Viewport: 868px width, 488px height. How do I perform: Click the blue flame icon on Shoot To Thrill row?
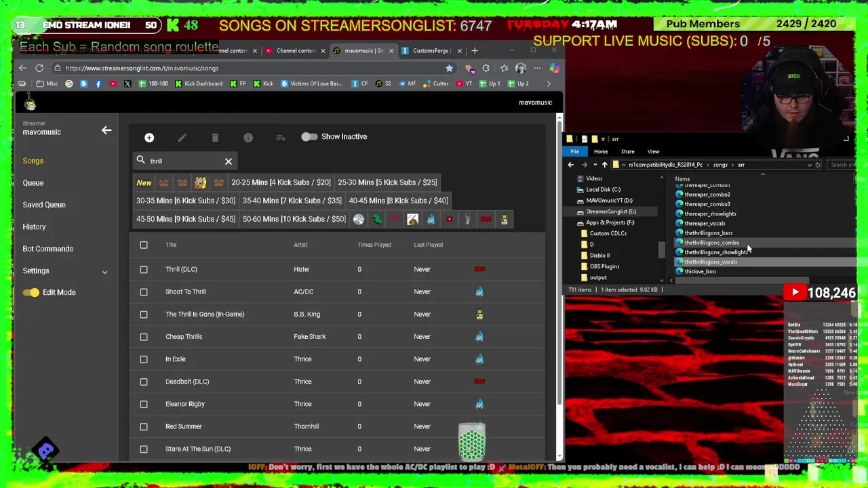point(479,291)
